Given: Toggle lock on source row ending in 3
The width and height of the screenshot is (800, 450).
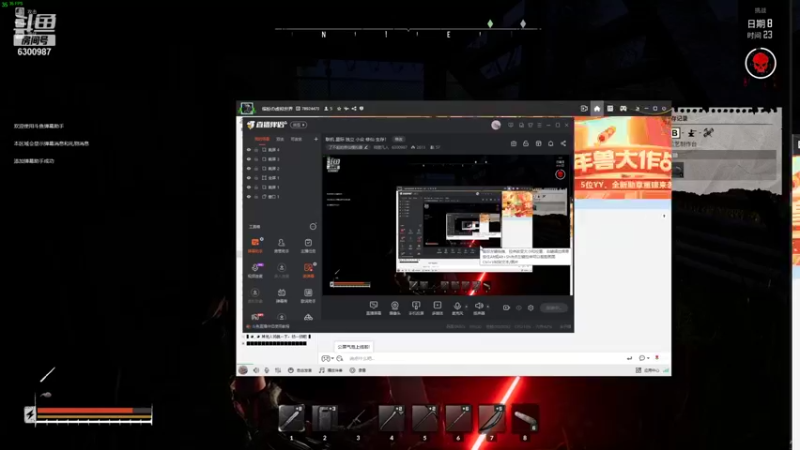Looking at the screenshot, I should tap(256, 159).
